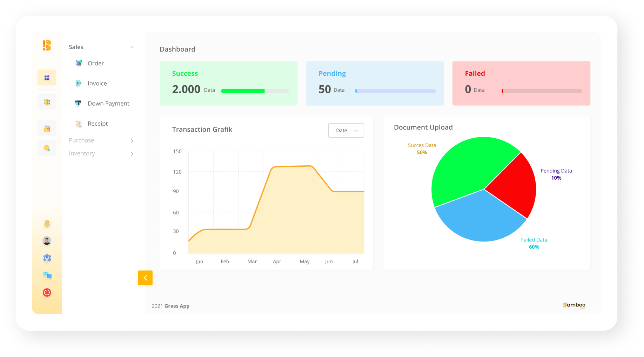Collapse the Sales section chevron

[132, 46]
